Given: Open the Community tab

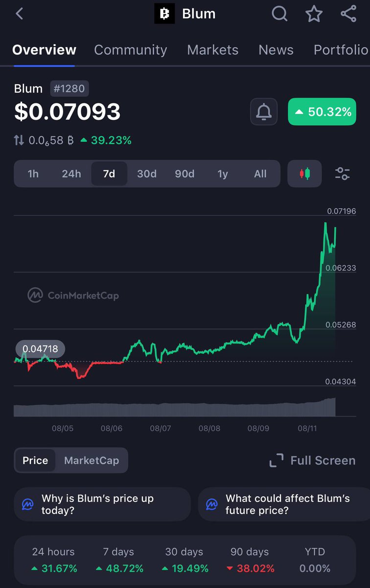Looking at the screenshot, I should point(131,50).
